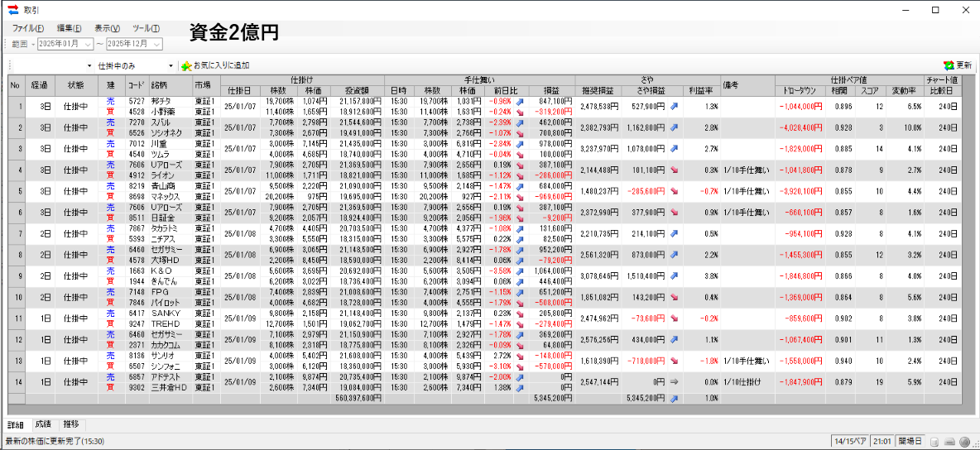This screenshot has width=980, height=450.
Task: Open the 表示(V) menu
Action: pyautogui.click(x=107, y=28)
